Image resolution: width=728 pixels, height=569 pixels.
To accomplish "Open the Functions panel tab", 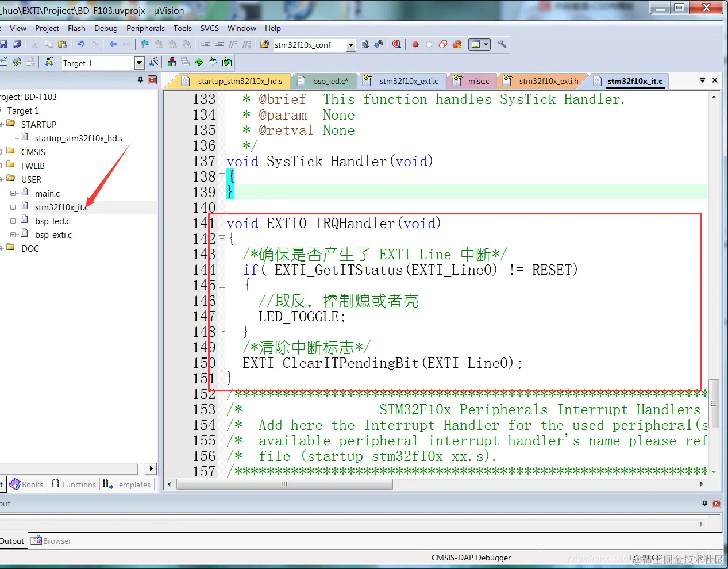I will click(74, 485).
